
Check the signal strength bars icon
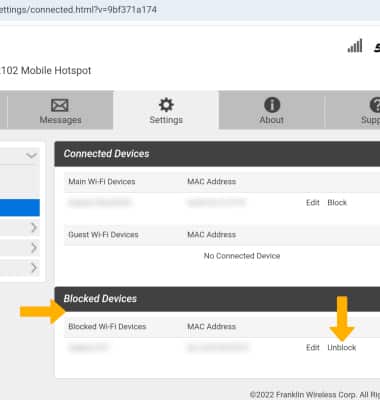pos(355,46)
